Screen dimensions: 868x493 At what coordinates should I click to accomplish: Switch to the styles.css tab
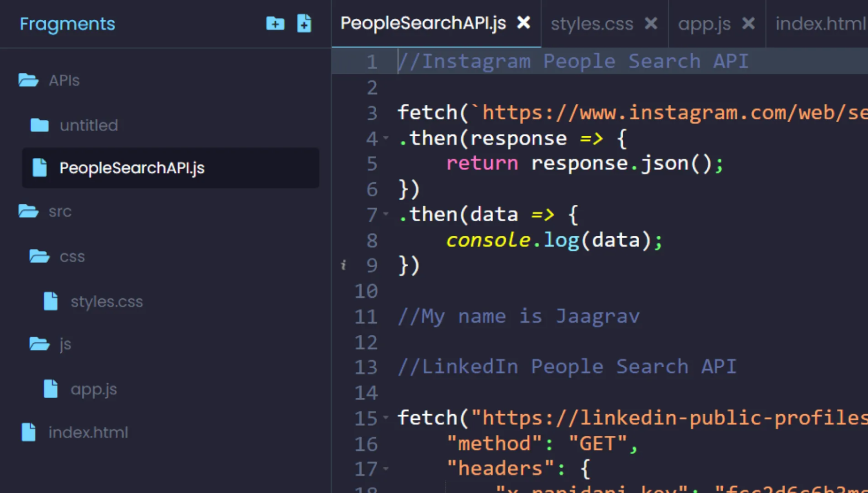pyautogui.click(x=591, y=23)
